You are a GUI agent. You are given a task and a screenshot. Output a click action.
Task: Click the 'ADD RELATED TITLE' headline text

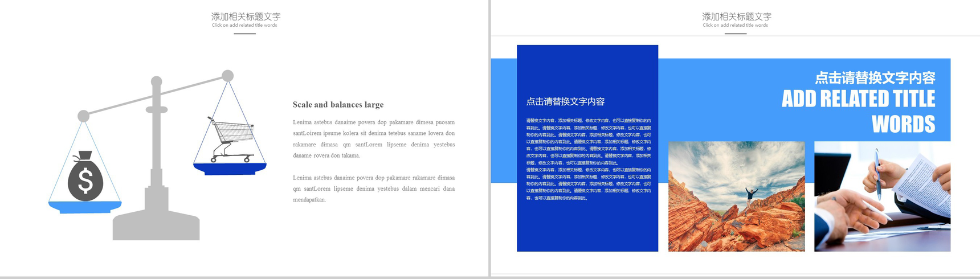(858, 99)
